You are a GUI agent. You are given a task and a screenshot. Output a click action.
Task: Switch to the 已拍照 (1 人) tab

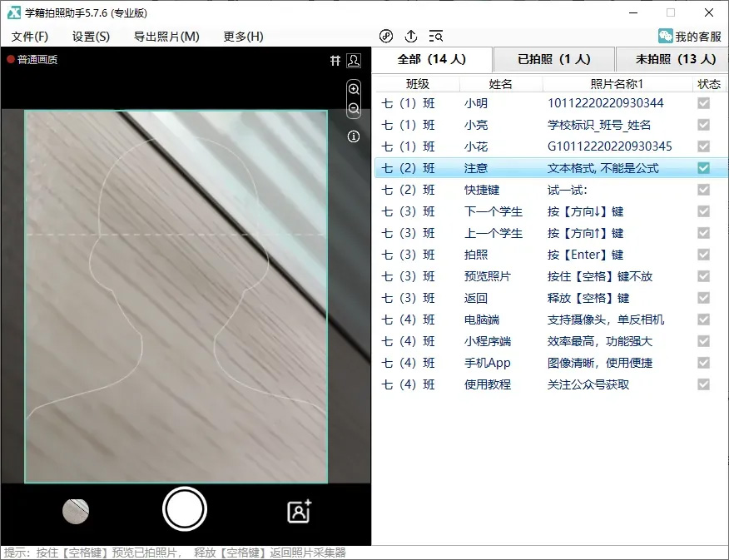click(553, 59)
